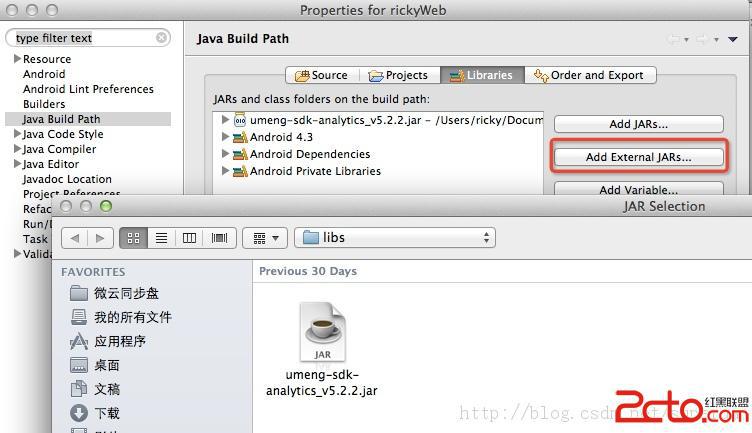The height and width of the screenshot is (433, 752).
Task: Select Android Lint Preferences in sidebar
Action: (88, 89)
